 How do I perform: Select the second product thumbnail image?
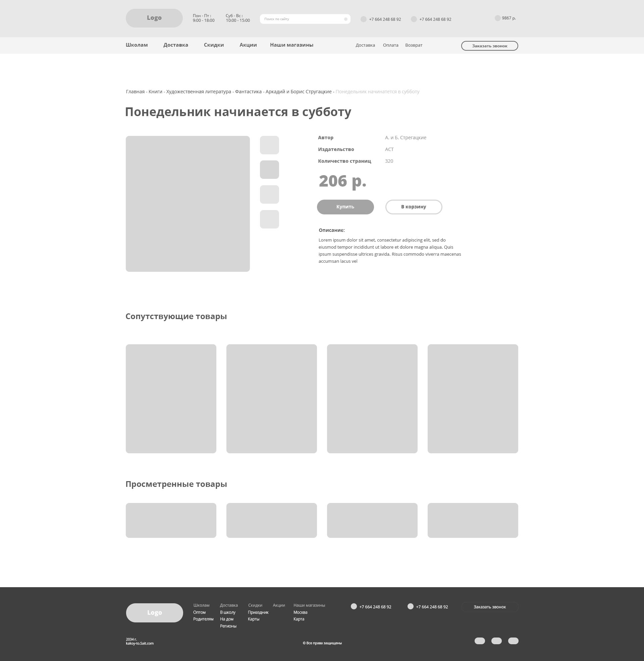[x=269, y=169]
